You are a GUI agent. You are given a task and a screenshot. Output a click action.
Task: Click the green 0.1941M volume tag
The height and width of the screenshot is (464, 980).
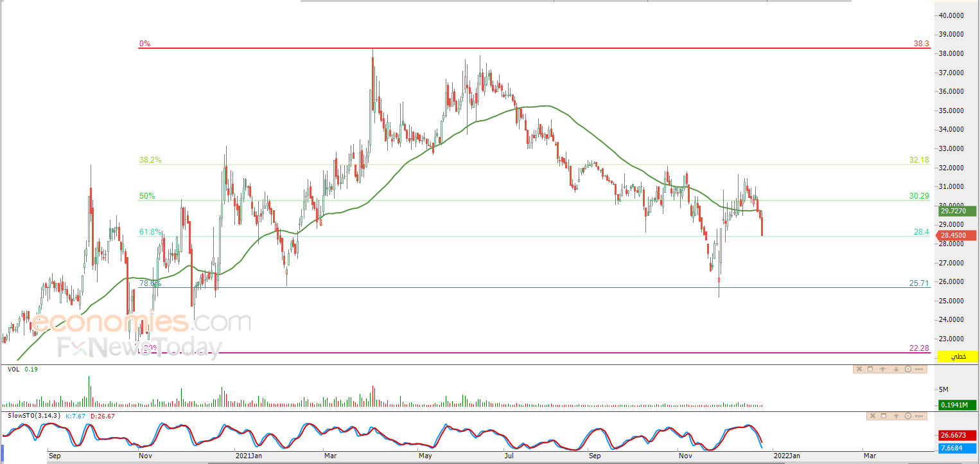958,405
